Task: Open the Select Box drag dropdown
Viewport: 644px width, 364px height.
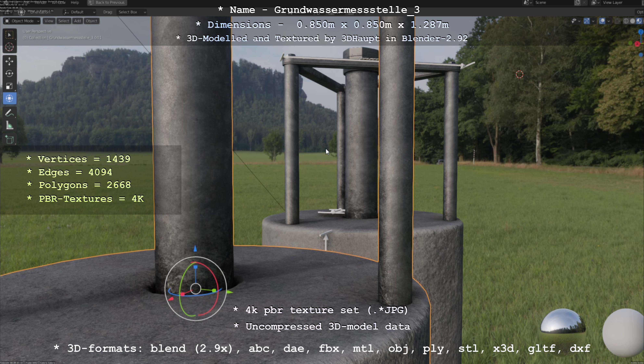Action: pyautogui.click(x=132, y=12)
